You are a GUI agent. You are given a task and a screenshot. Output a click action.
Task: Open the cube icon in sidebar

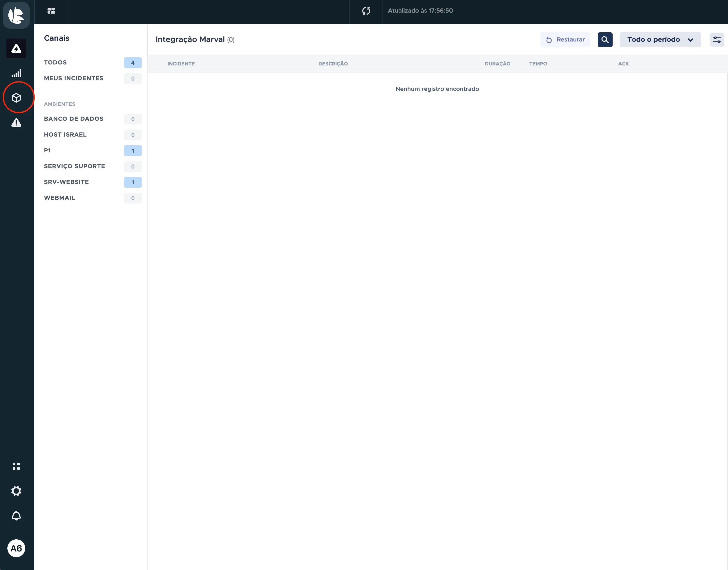[16, 98]
